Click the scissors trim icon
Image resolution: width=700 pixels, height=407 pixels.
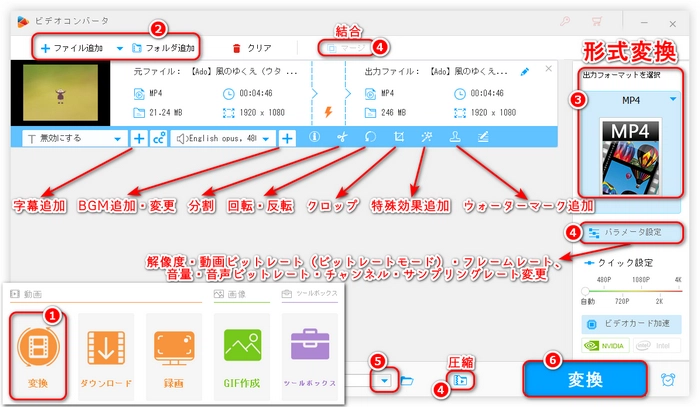(342, 137)
